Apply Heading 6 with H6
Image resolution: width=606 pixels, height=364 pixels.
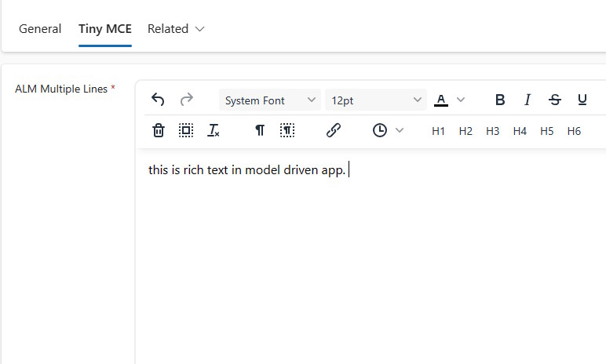(x=574, y=131)
